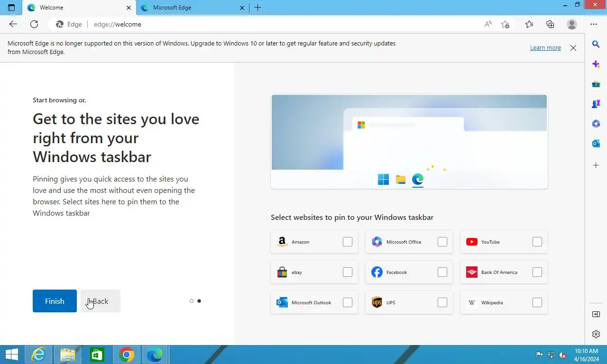Click the Edge icon in taskbar
Screen dimensions: 607x364
coord(155,355)
